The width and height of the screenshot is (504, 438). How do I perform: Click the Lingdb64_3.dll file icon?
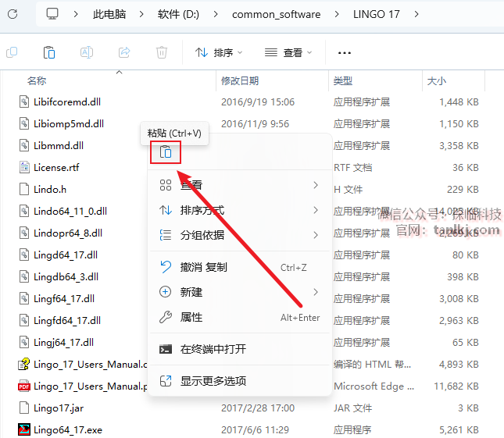(x=24, y=276)
